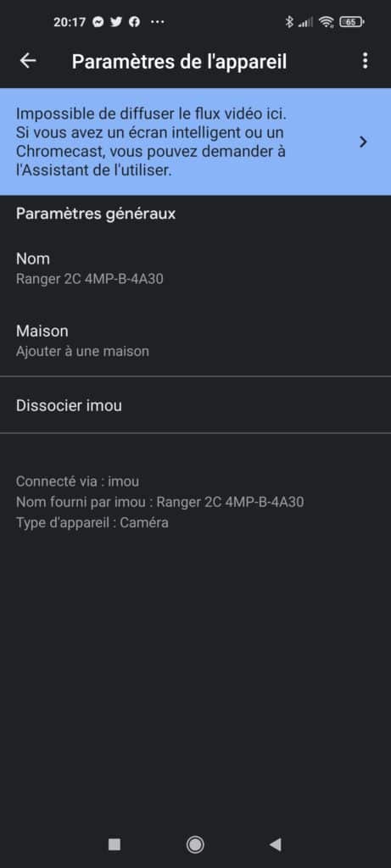This screenshot has height=868, width=391.
Task: Open the video stream info banner
Action: point(195,142)
